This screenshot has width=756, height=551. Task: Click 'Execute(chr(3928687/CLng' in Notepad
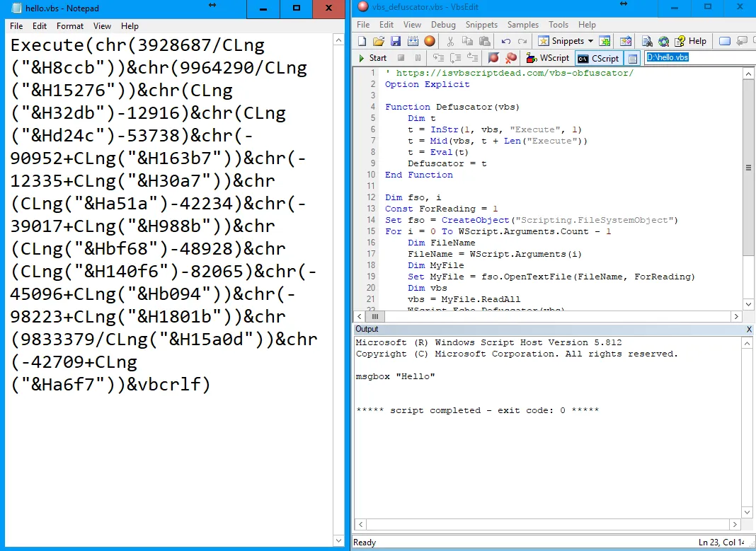click(x=137, y=45)
